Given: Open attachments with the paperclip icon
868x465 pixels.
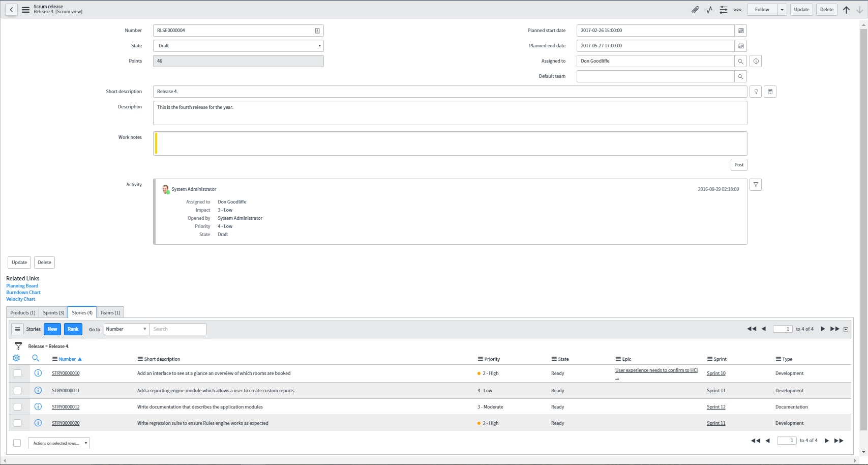Looking at the screenshot, I should pos(695,9).
